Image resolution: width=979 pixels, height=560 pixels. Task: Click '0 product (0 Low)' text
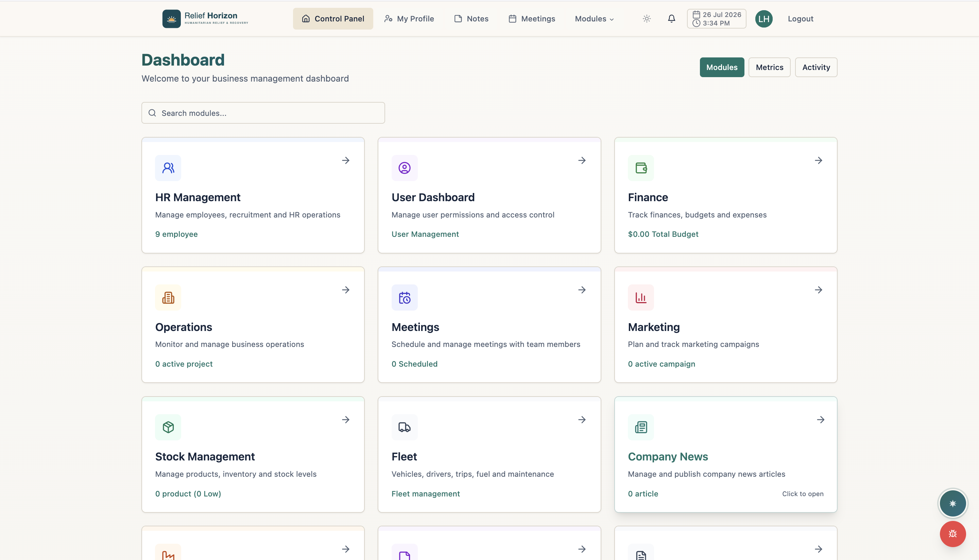[x=188, y=493]
